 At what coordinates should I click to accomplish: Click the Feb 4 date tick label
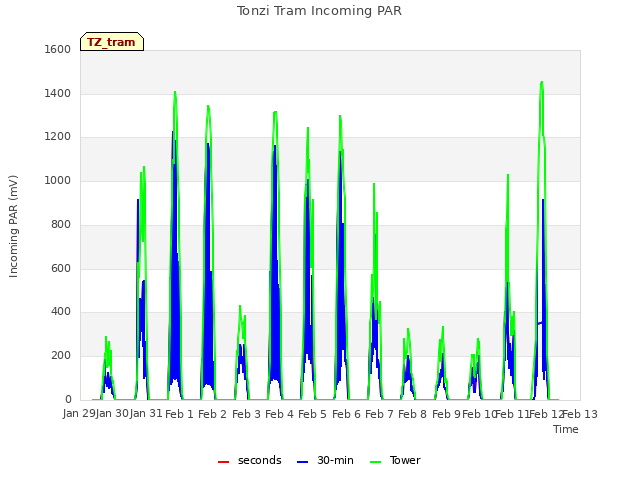[279, 414]
